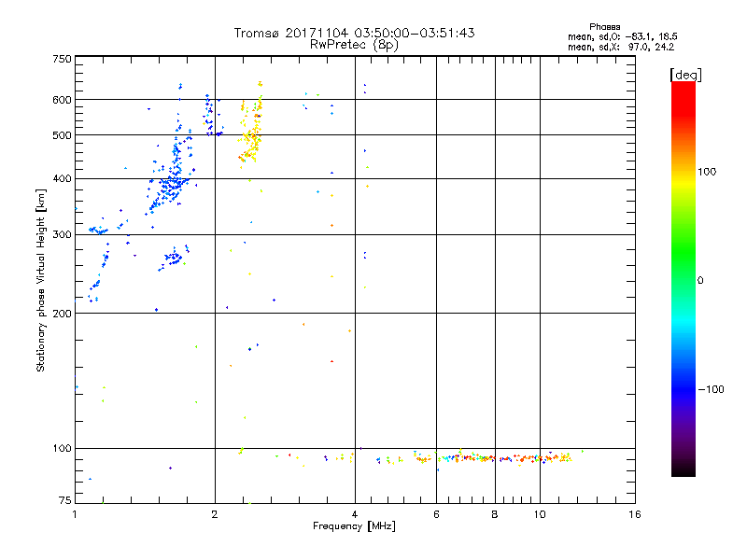Click the plot title 'Tromsø 20171104 03:50:00-03:51:43'
Screen dimensions: 747x560
click(354, 33)
